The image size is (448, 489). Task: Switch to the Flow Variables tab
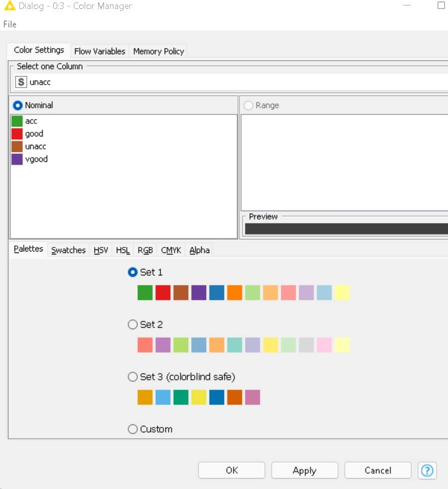[100, 51]
